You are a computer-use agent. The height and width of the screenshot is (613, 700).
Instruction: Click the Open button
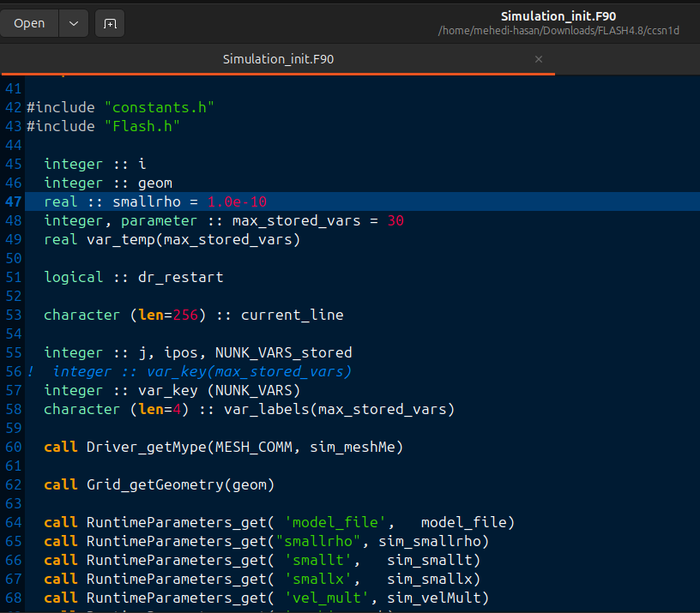click(x=29, y=23)
